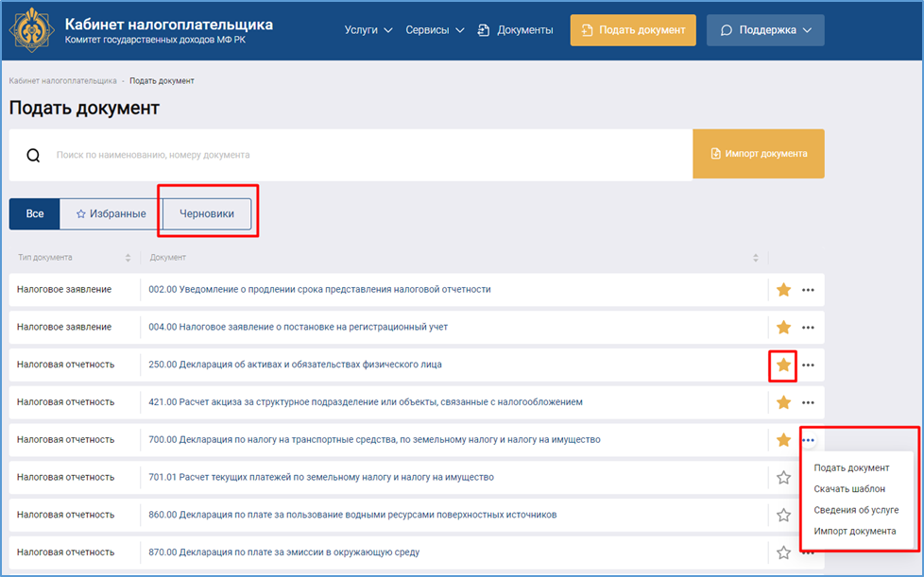Image resolution: width=924 pixels, height=577 pixels.
Task: Add document 701.01 to favorites via star
Action: point(782,478)
